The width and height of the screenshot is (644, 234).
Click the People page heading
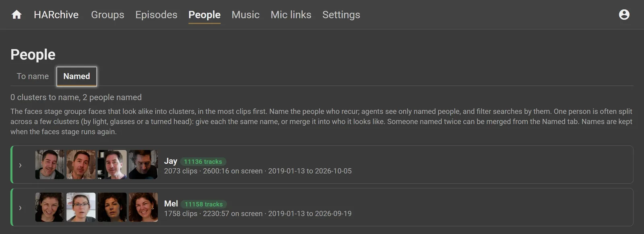[33, 54]
